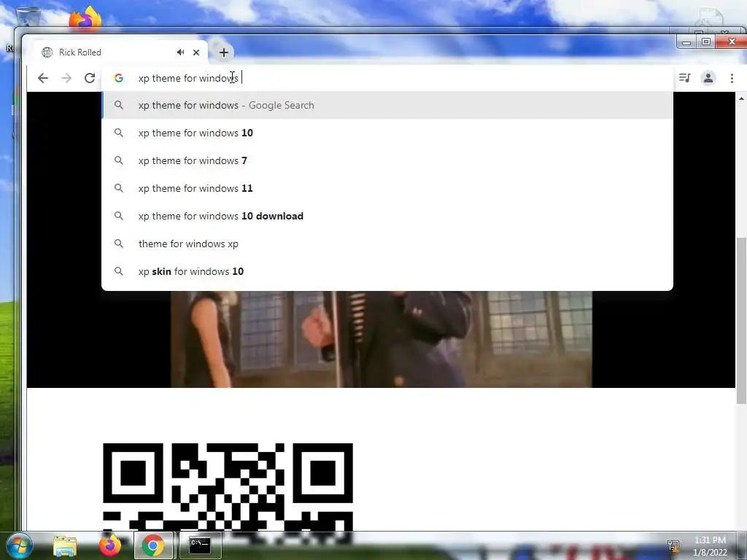Choose suggestion xp theme for windows 11

(x=387, y=188)
